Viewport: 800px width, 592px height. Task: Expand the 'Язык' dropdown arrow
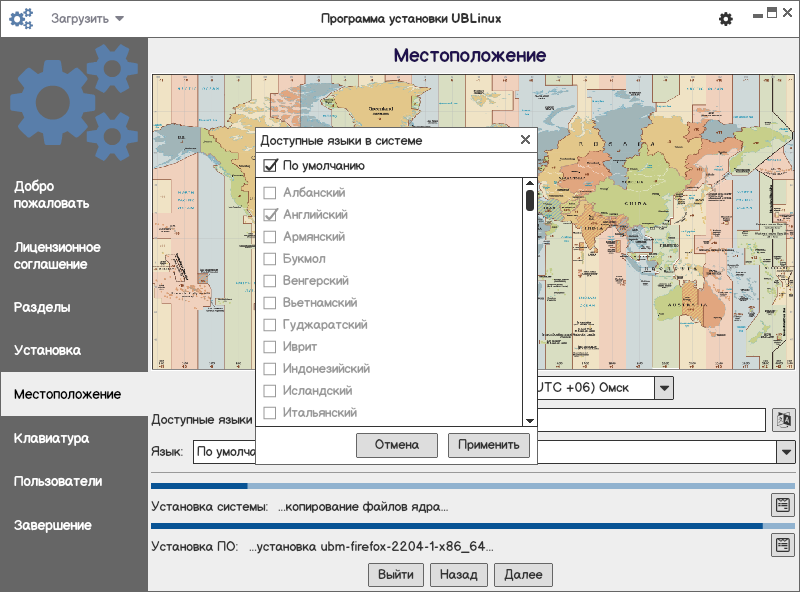(x=784, y=452)
